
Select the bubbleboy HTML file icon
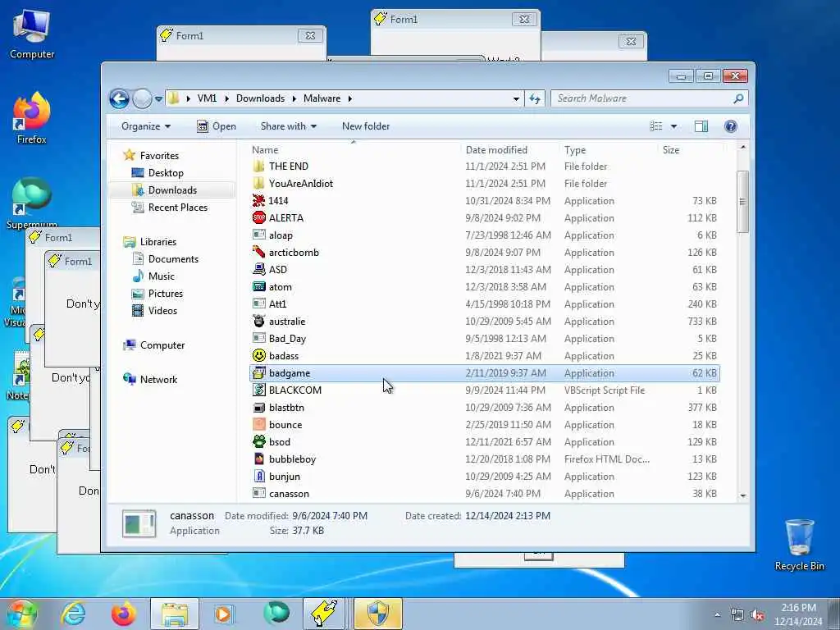pyautogui.click(x=258, y=459)
